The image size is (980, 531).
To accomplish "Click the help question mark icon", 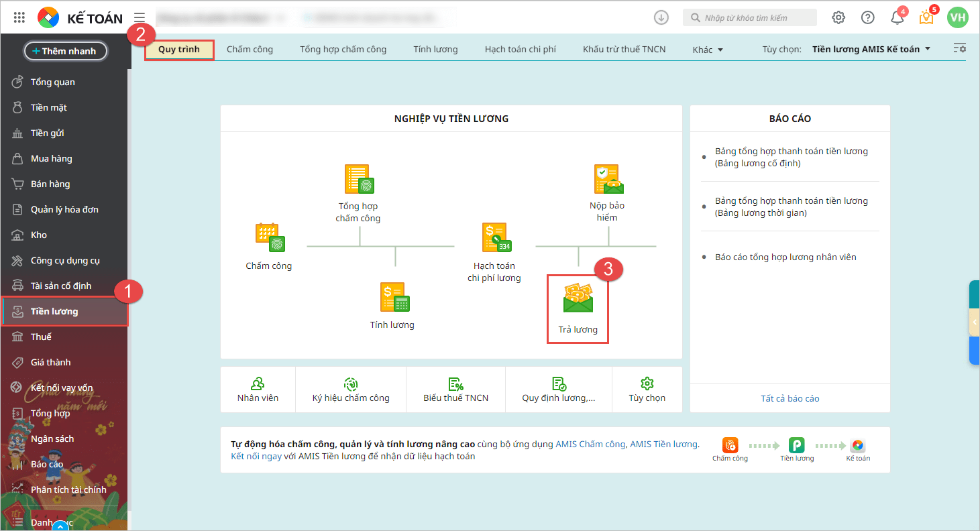I will point(868,18).
